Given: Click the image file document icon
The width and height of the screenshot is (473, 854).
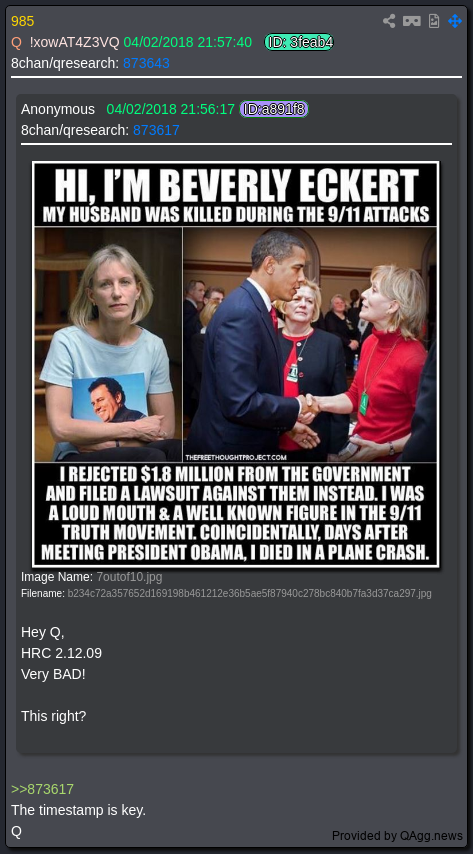Looking at the screenshot, I should click(x=434, y=21).
